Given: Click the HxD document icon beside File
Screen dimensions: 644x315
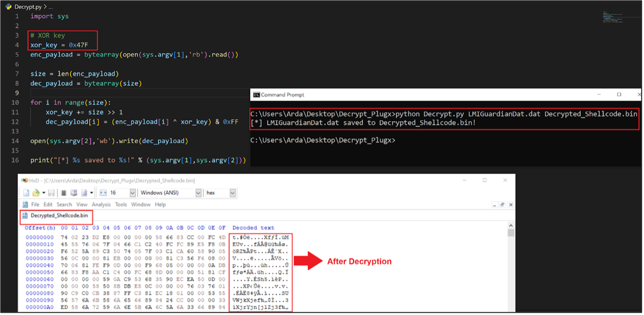Looking at the screenshot, I should pyautogui.click(x=25, y=205).
